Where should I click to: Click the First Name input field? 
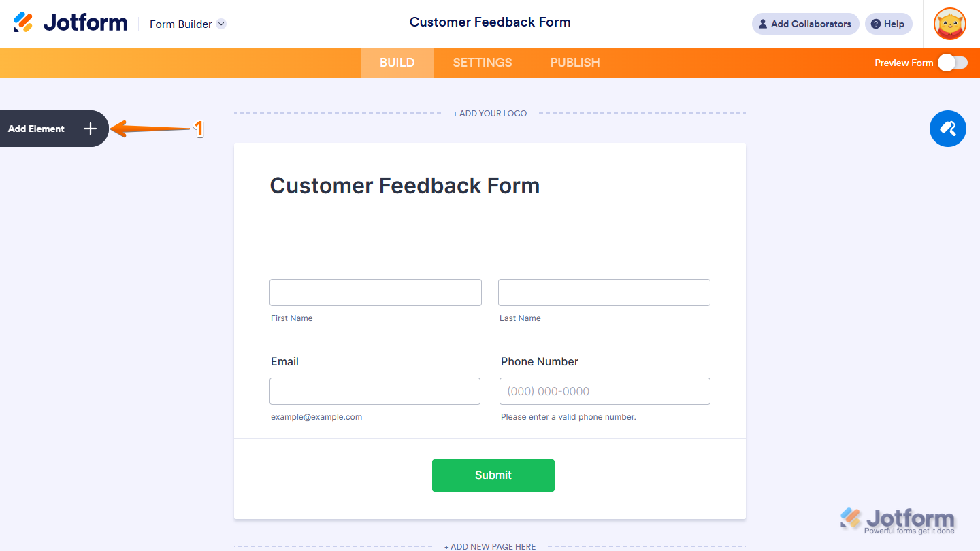[375, 292]
